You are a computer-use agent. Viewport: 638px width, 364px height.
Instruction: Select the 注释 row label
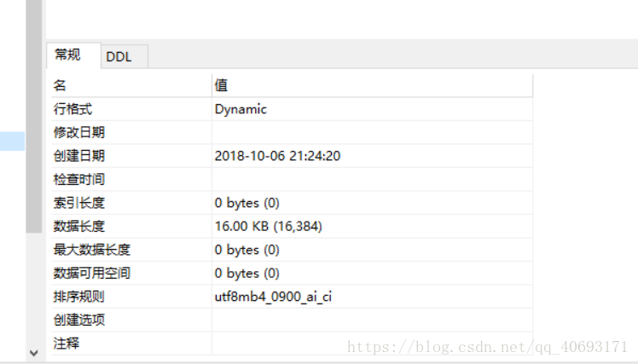click(x=67, y=344)
